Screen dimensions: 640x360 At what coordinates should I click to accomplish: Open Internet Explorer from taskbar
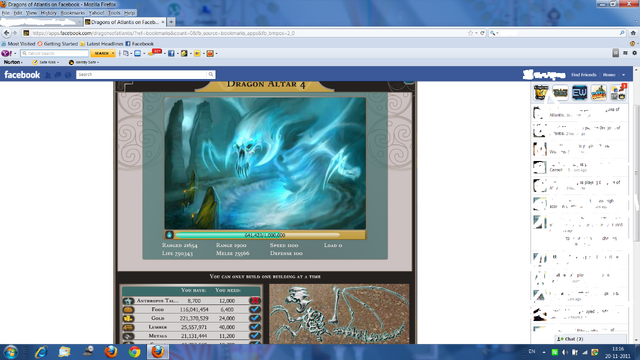click(41, 352)
